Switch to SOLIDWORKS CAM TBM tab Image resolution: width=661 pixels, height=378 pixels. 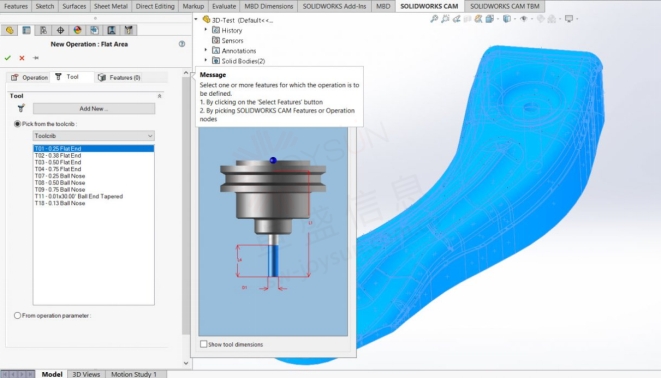click(x=505, y=6)
